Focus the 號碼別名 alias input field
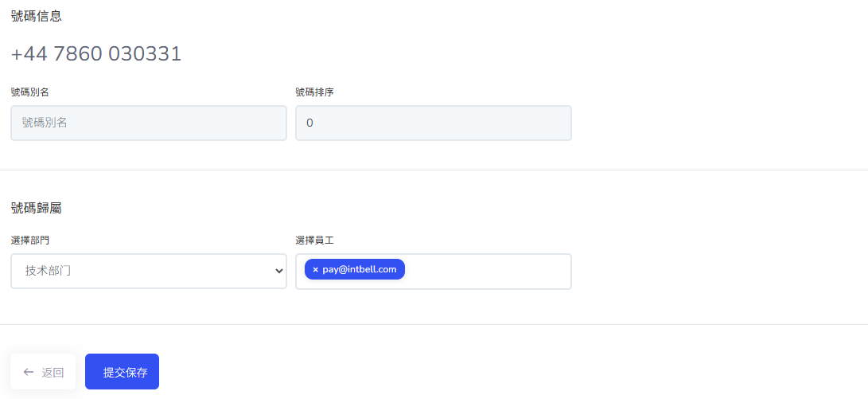Screen dimensions: 868x399 pyautogui.click(x=148, y=123)
